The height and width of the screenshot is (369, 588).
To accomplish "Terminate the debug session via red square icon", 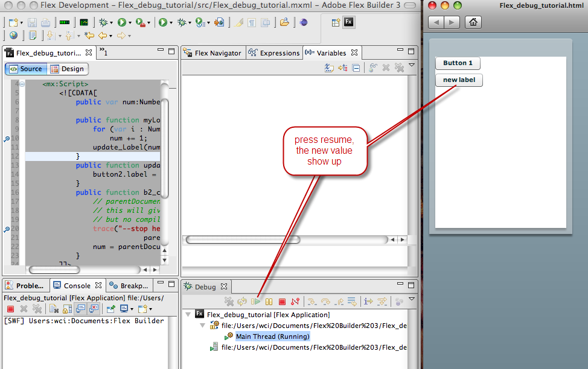I will coord(281,301).
